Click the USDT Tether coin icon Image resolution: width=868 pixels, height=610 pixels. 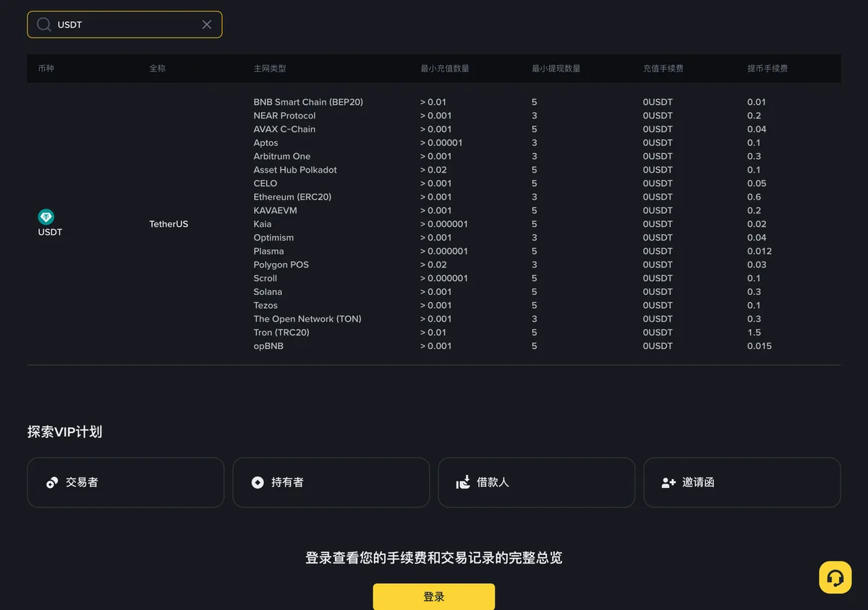point(46,217)
